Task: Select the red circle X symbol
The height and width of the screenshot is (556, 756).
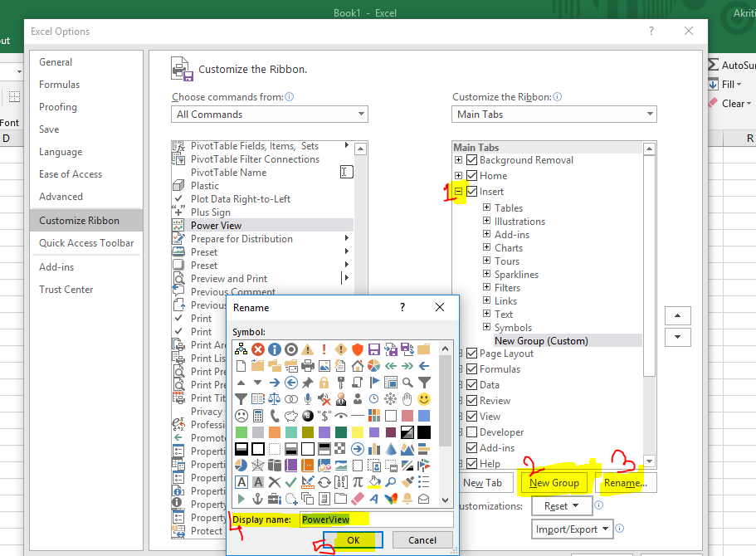Action: [258, 349]
